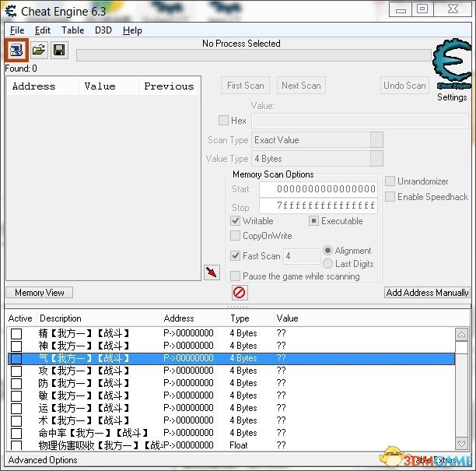Save the table with floppy icon
Viewport: 476px width, 471px height.
[x=59, y=50]
